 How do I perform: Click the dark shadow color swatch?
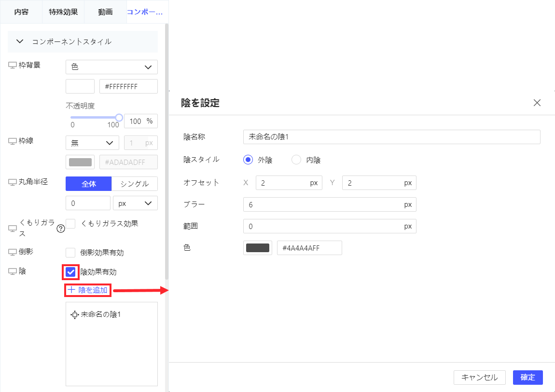(x=258, y=248)
